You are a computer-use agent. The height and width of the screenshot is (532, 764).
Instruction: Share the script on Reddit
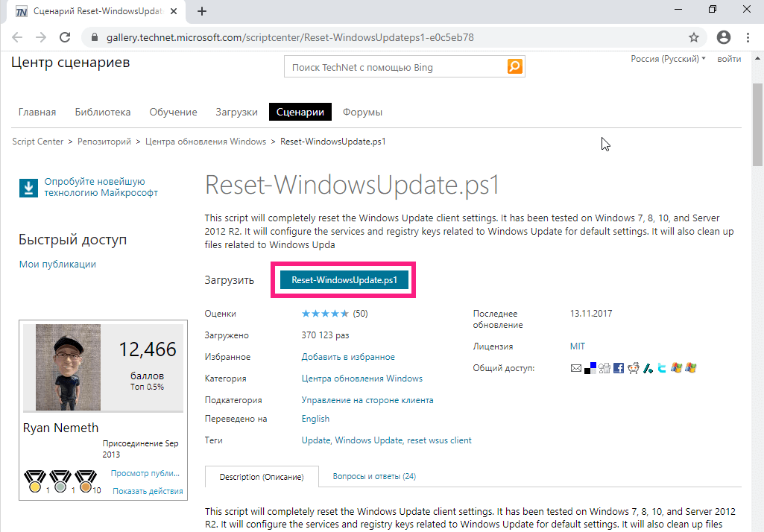(633, 368)
